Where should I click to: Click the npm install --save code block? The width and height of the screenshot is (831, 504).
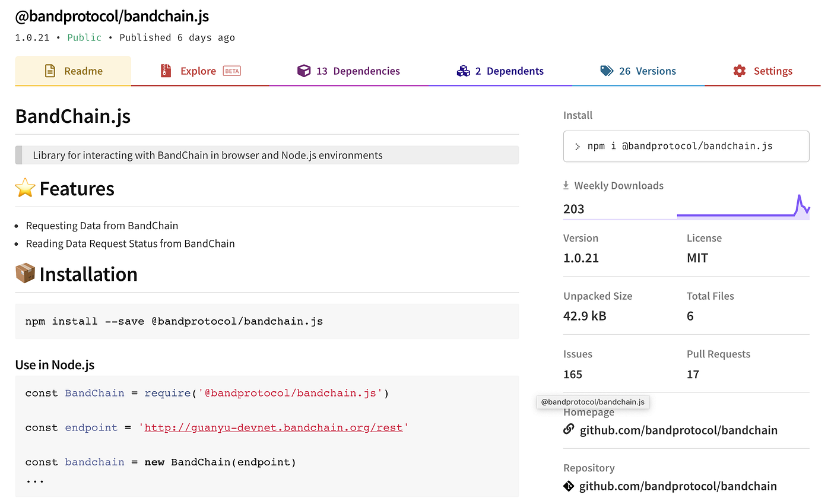point(267,322)
